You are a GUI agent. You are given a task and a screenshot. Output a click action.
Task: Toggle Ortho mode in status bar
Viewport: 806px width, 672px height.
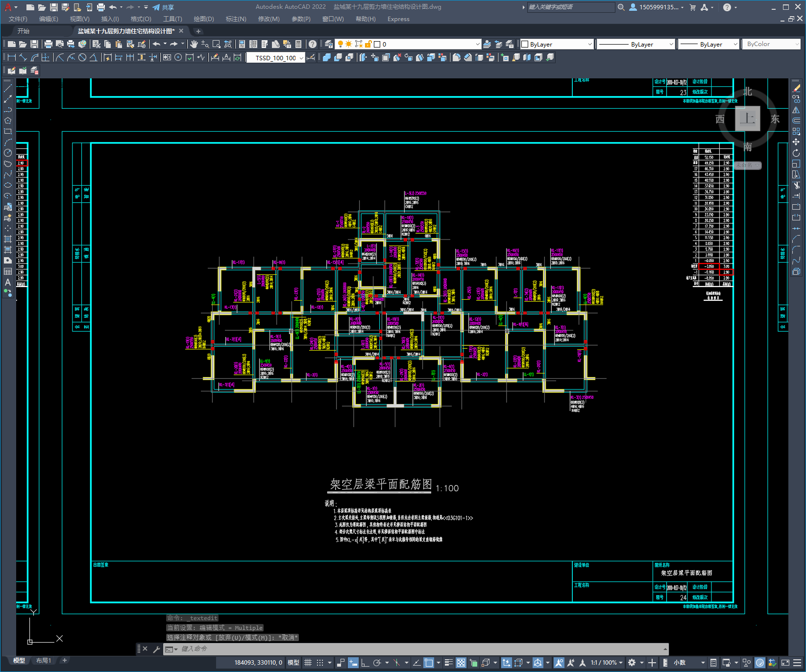(x=365, y=663)
